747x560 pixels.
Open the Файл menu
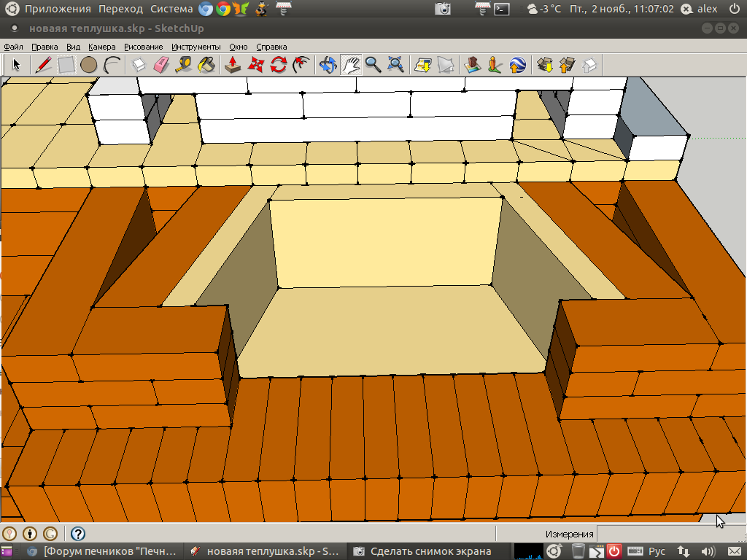point(13,47)
